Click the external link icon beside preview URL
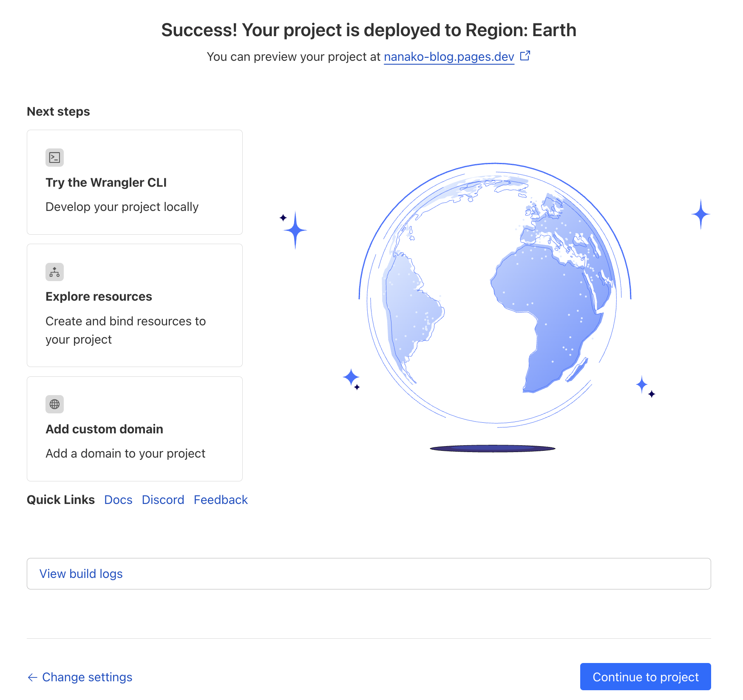Image resolution: width=743 pixels, height=700 pixels. (525, 56)
